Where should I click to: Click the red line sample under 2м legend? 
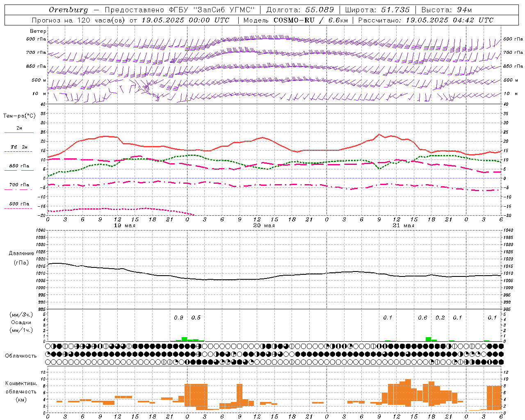coord(19,133)
